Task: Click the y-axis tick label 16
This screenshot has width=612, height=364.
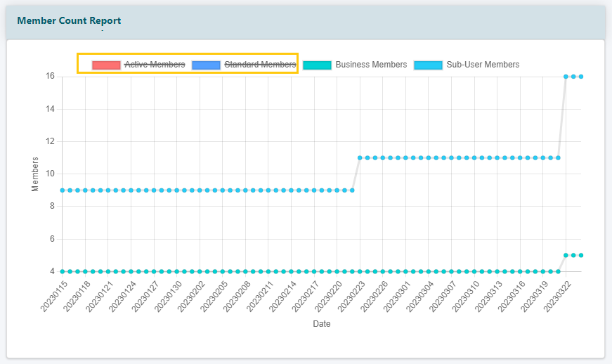Action: coord(50,77)
